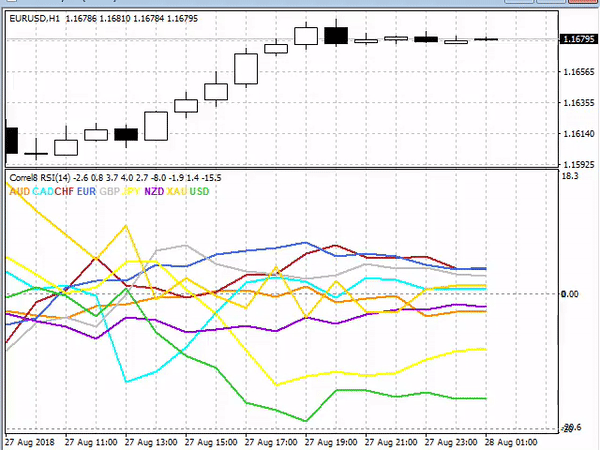Click the 28 Aug 01:00 time label

coord(514,441)
